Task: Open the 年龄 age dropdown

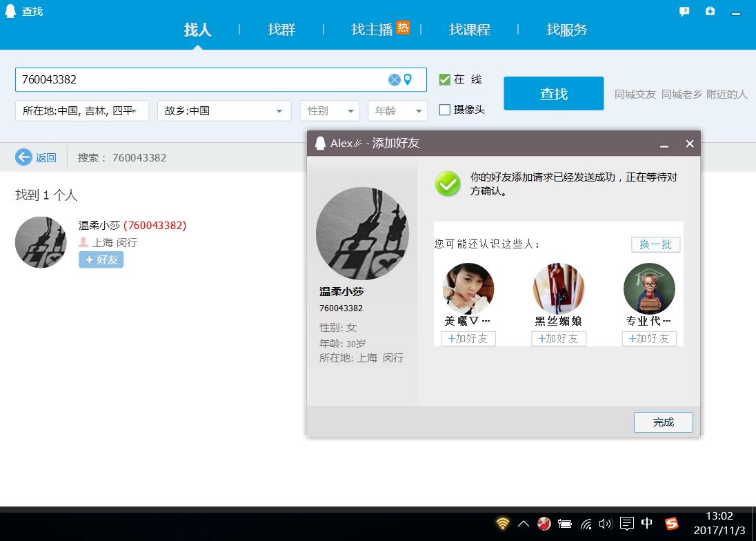Action: coord(398,111)
